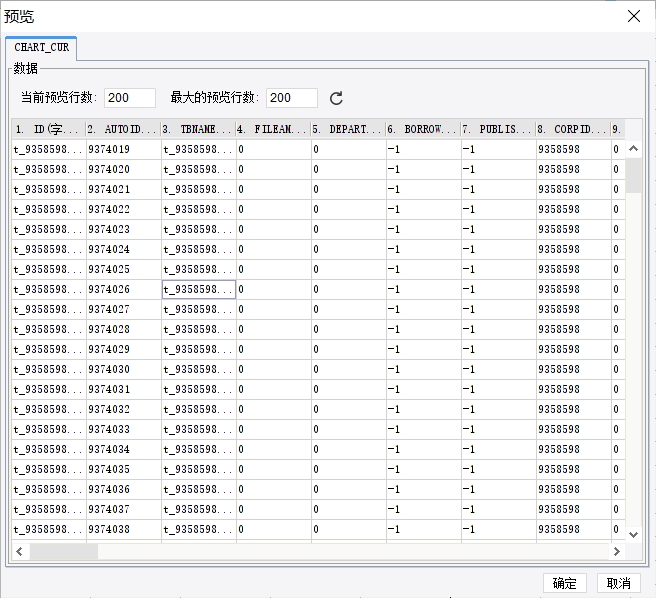The height and width of the screenshot is (598, 656).
Task: Select the CORPID cell in row 9374019
Action: click(574, 149)
